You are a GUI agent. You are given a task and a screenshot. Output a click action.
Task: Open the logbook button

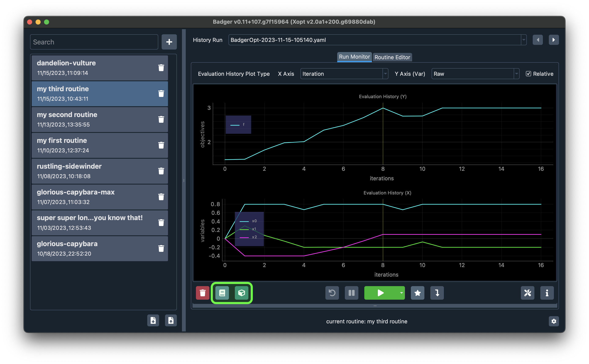pyautogui.click(x=222, y=293)
